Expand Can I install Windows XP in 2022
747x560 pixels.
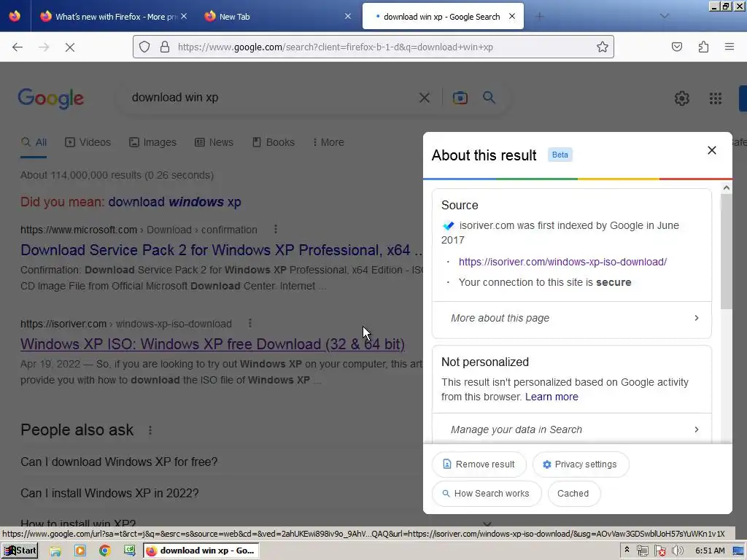pyautogui.click(x=109, y=493)
